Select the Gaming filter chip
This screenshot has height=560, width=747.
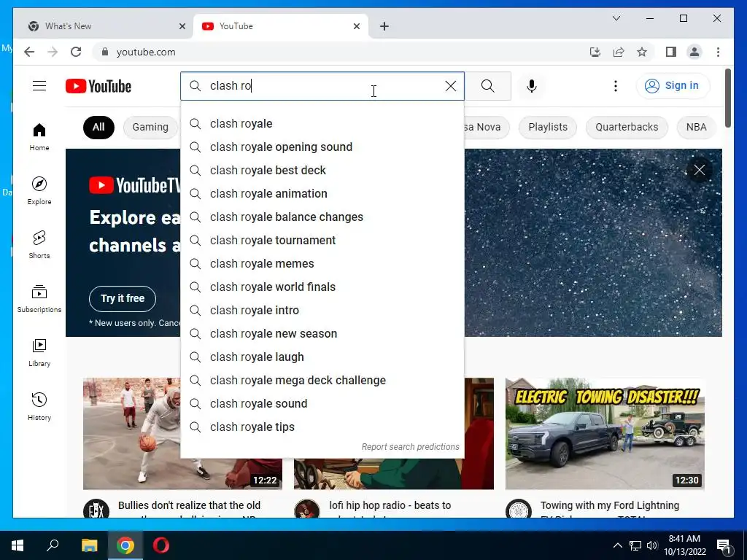[150, 127]
